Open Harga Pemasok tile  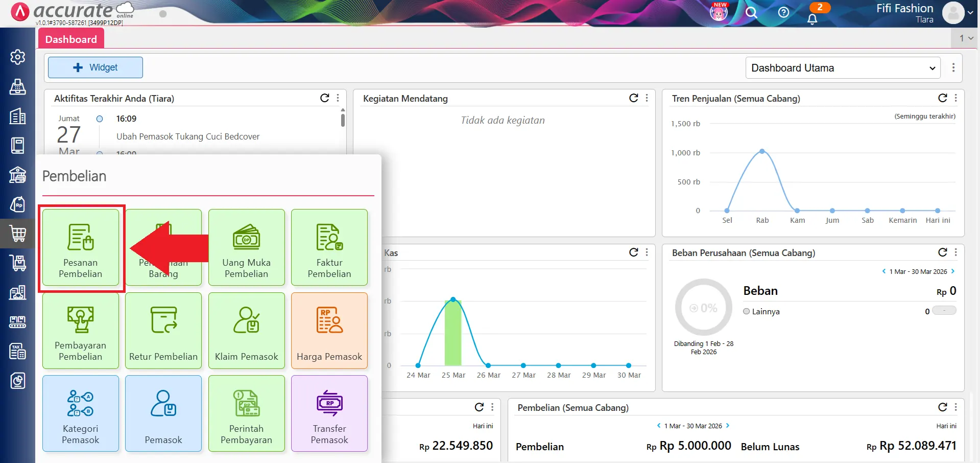pos(329,331)
